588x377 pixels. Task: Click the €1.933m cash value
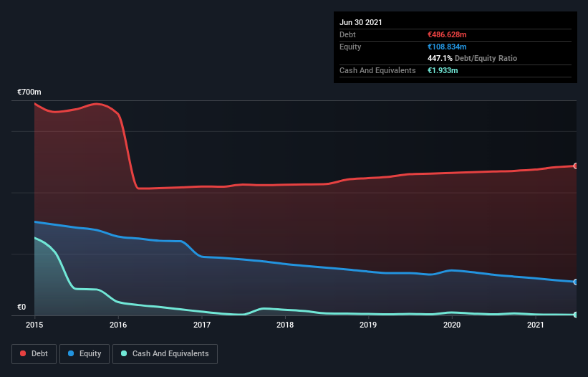[x=443, y=70]
